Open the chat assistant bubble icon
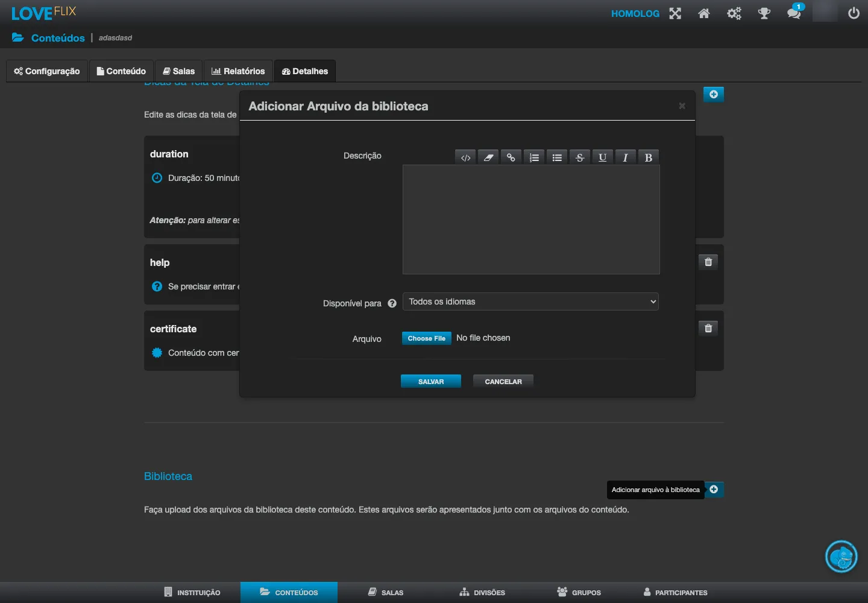 click(x=841, y=556)
